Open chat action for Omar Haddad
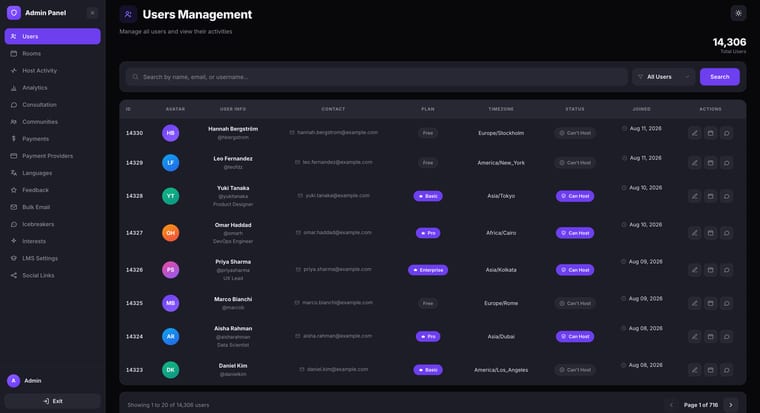The height and width of the screenshot is (413, 760). click(727, 233)
